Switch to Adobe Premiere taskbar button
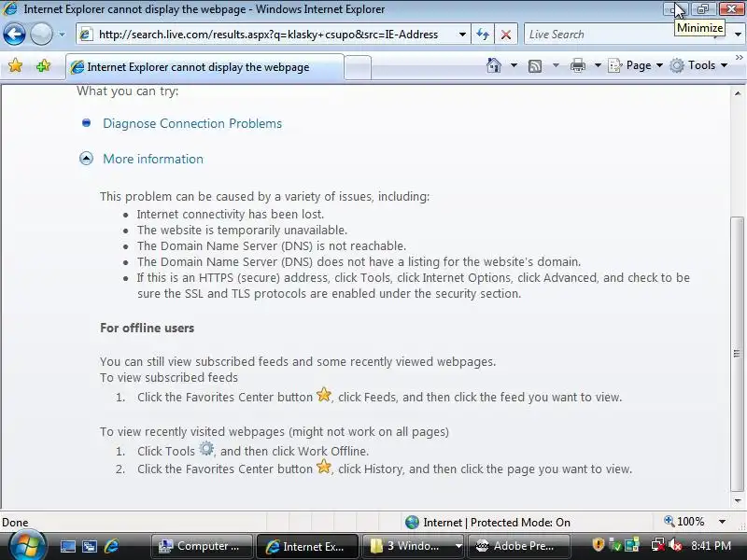This screenshot has height=560, width=747. click(x=518, y=546)
